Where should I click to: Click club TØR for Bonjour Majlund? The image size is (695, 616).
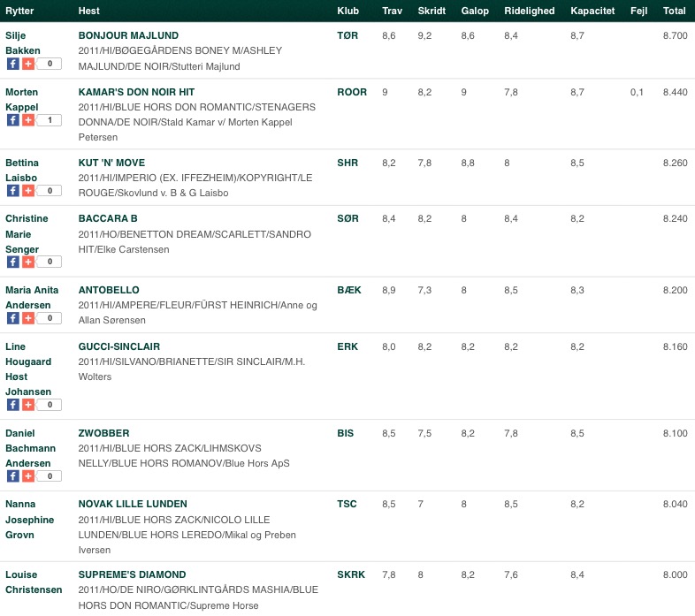pos(347,35)
